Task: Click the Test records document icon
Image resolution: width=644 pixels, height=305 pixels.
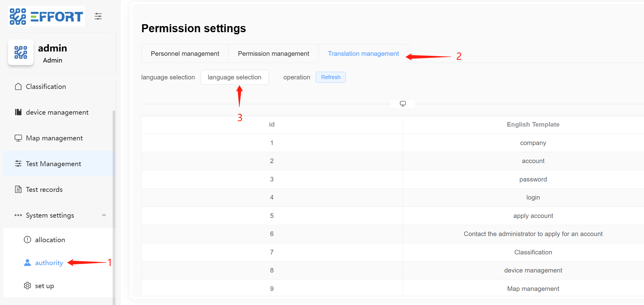Action: 18,189
